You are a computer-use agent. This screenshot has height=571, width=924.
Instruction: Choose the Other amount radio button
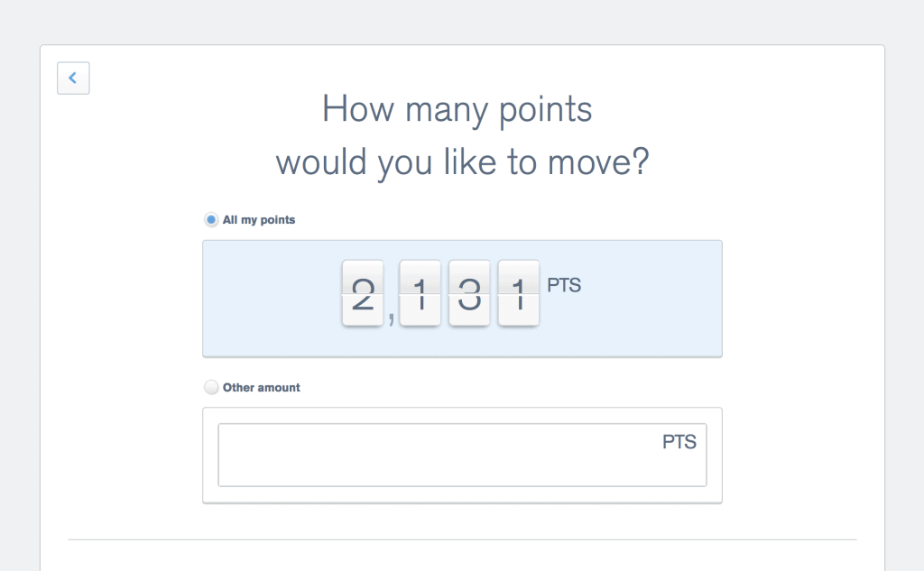coord(211,388)
